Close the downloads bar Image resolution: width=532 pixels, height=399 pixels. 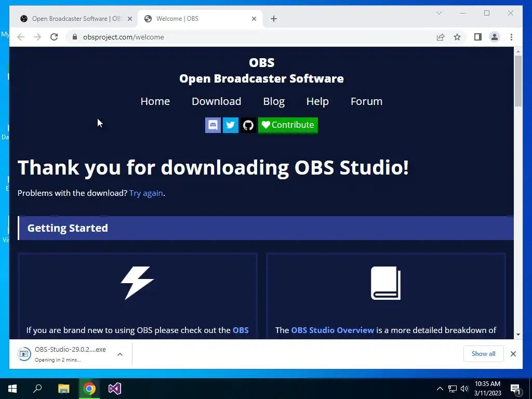(x=513, y=354)
